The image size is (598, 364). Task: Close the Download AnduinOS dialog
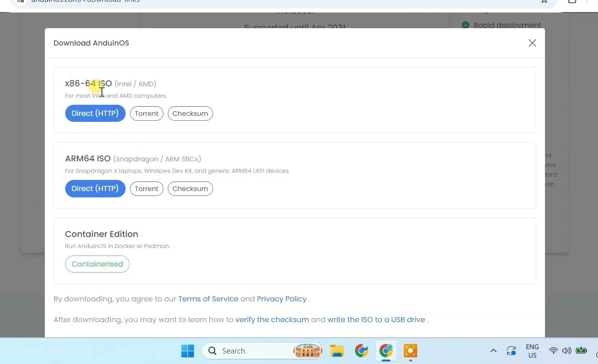point(532,43)
